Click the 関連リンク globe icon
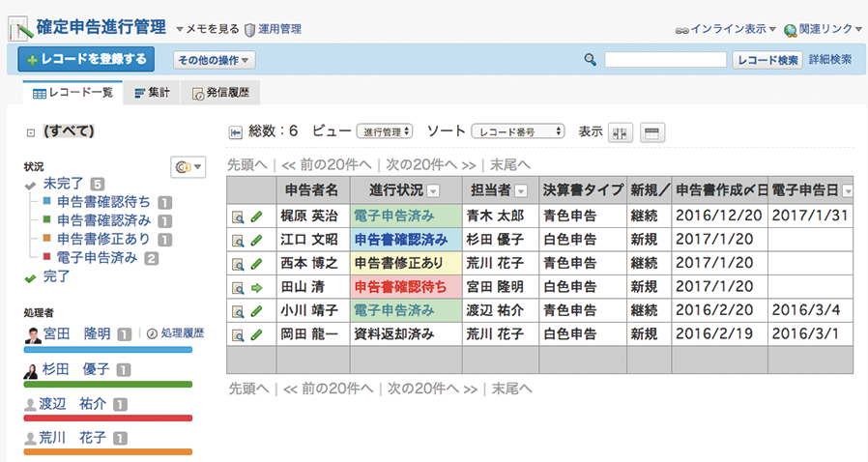Screen dimensions: 868x462 [790, 30]
